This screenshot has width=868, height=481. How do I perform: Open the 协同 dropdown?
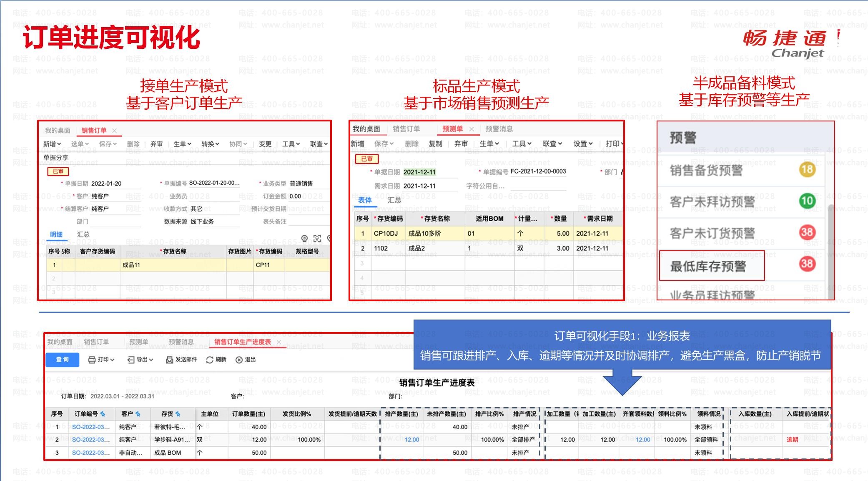pos(238,144)
